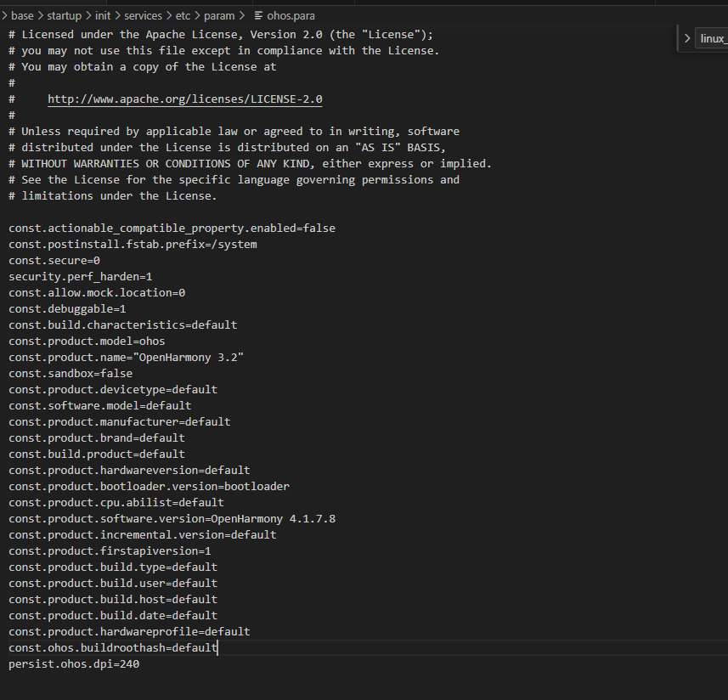Viewport: 728px width, 700px height.
Task: Select the init breadcrumb segment
Action: point(103,16)
